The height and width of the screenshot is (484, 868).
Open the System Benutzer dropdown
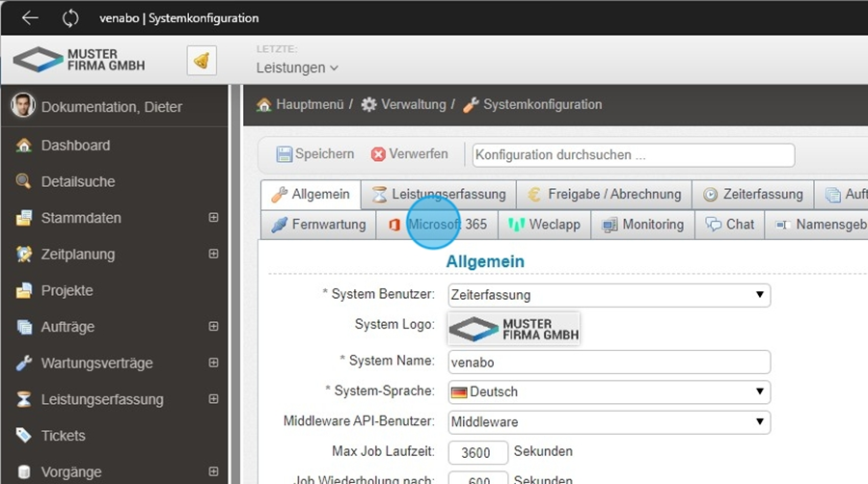[609, 295]
